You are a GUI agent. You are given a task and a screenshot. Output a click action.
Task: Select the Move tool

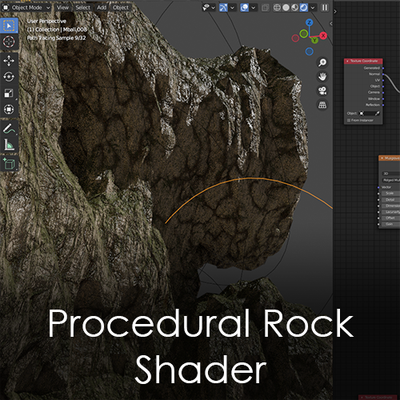click(9, 61)
